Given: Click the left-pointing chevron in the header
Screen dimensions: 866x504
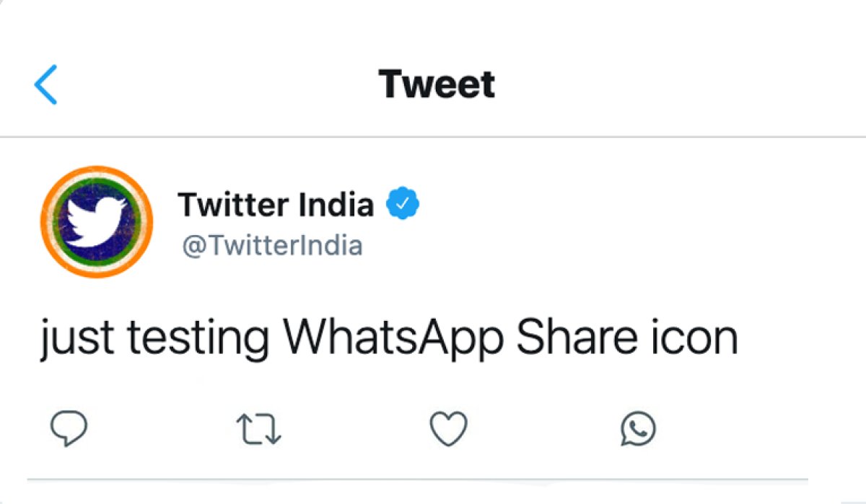Looking at the screenshot, I should 44,84.
